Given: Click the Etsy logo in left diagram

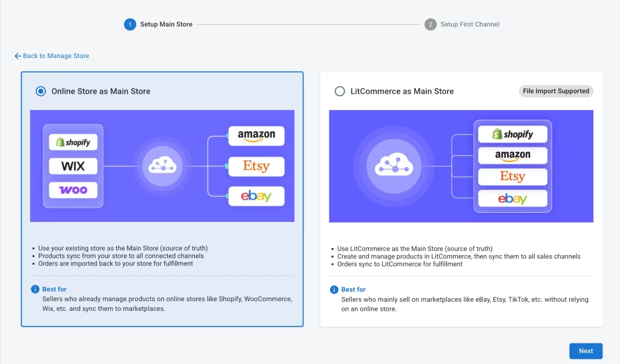Looking at the screenshot, I should coord(256,166).
